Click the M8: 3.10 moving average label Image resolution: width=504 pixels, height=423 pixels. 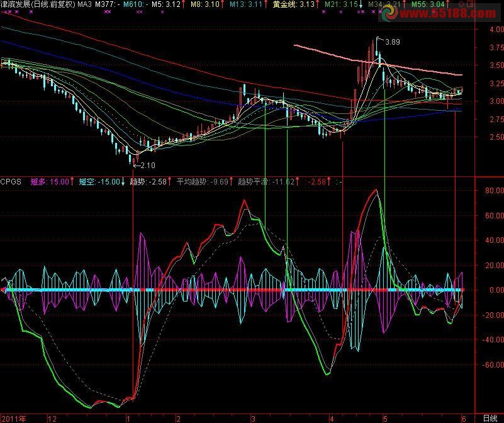tap(207, 4)
